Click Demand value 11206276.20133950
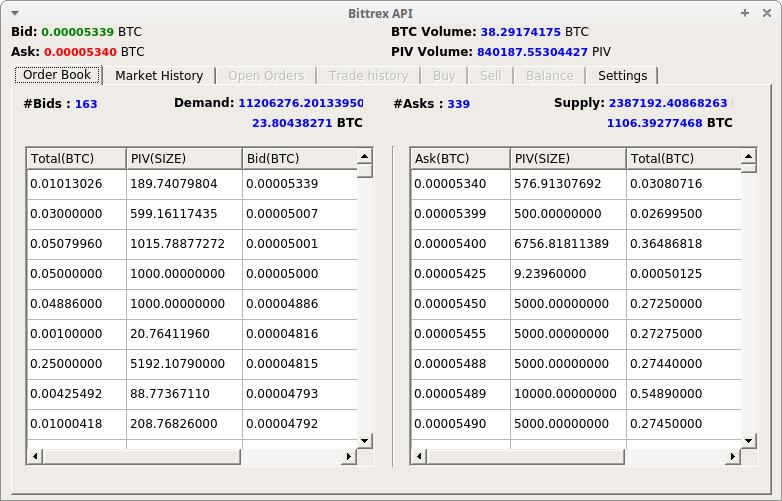The width and height of the screenshot is (782, 501). (301, 103)
